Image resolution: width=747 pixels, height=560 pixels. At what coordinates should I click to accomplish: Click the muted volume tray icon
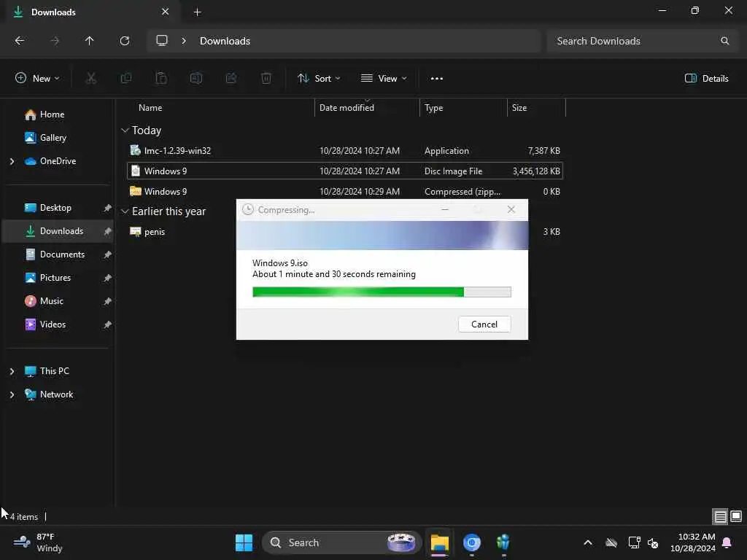point(653,542)
